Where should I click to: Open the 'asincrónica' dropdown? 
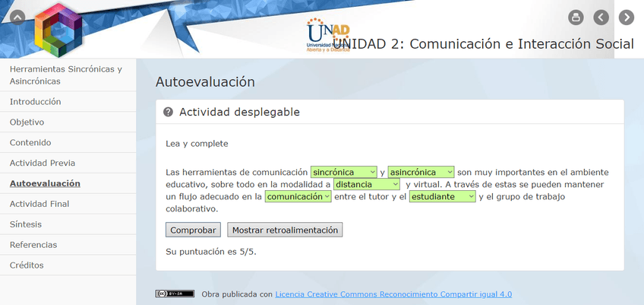(x=421, y=172)
